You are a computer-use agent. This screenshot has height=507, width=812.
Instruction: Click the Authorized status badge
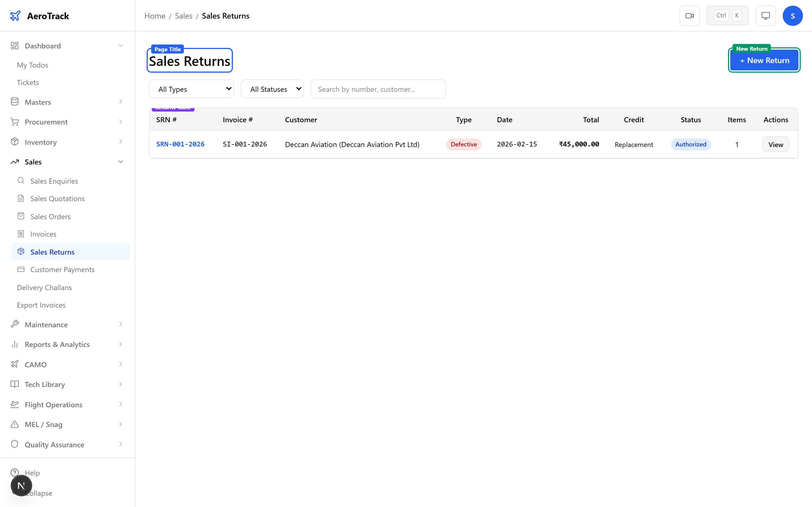pyautogui.click(x=691, y=144)
